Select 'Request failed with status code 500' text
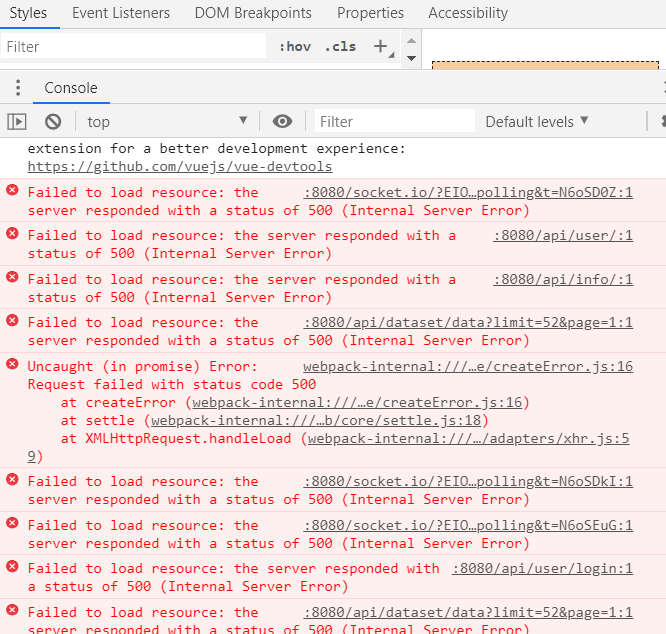The image size is (666, 634). [x=172, y=384]
